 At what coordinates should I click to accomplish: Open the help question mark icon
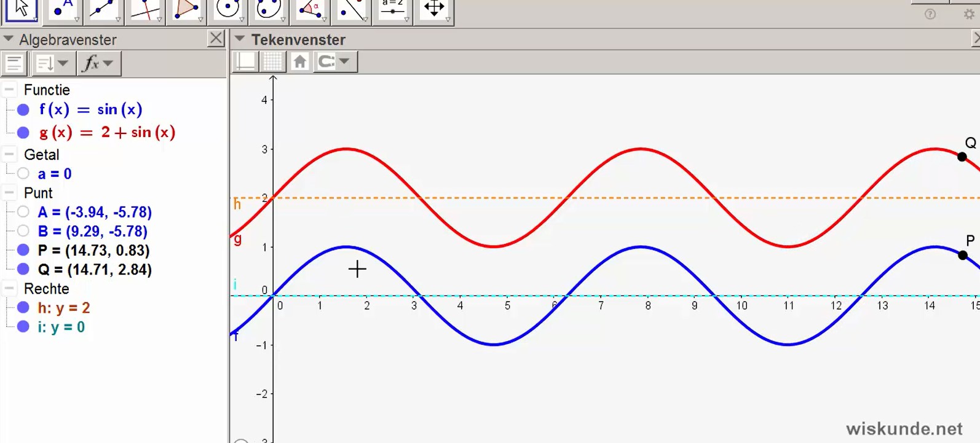930,14
